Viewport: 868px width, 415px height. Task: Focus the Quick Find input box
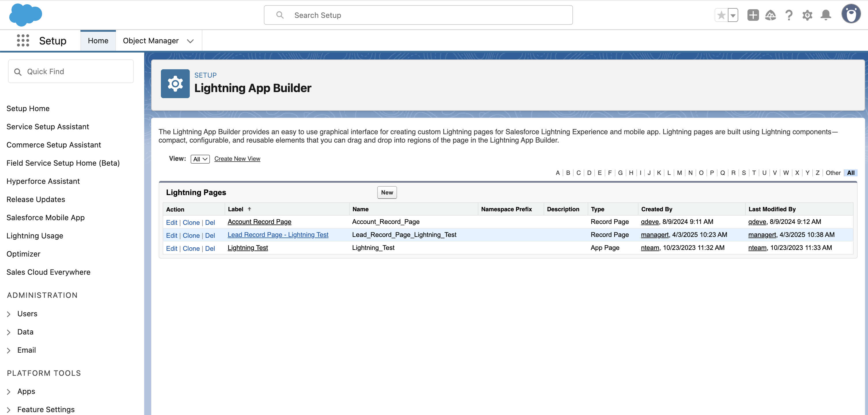click(x=71, y=72)
